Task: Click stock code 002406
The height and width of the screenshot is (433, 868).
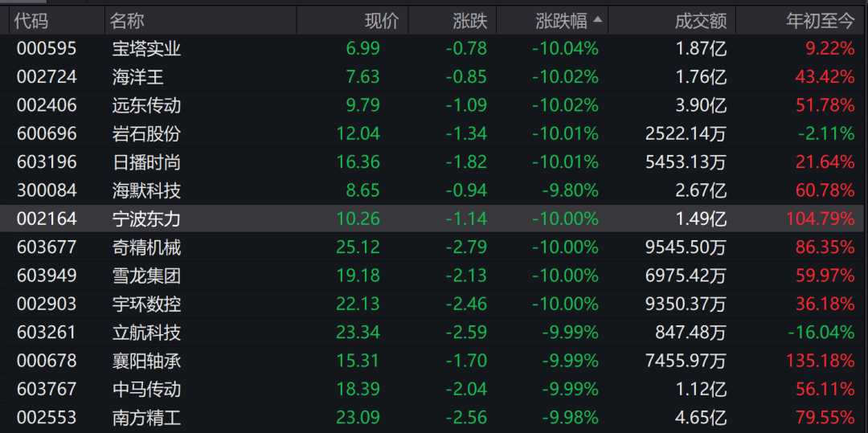Action: tap(47, 105)
